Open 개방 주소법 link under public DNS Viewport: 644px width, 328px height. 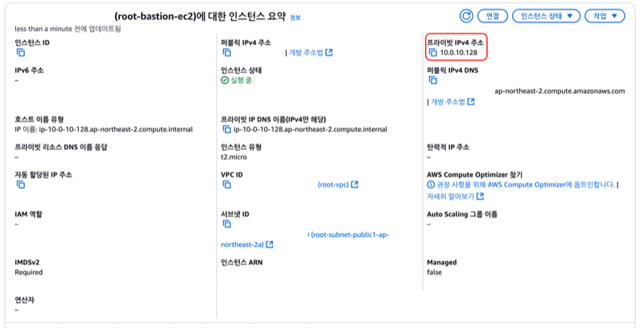452,102
